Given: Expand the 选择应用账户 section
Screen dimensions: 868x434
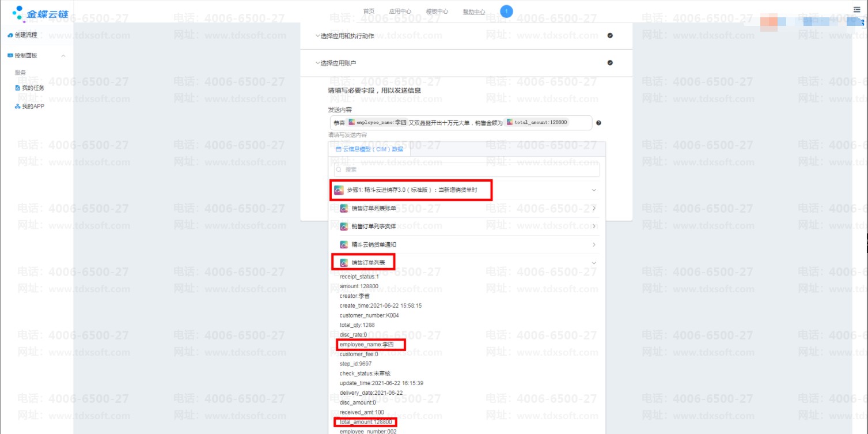Looking at the screenshot, I should tap(335, 63).
